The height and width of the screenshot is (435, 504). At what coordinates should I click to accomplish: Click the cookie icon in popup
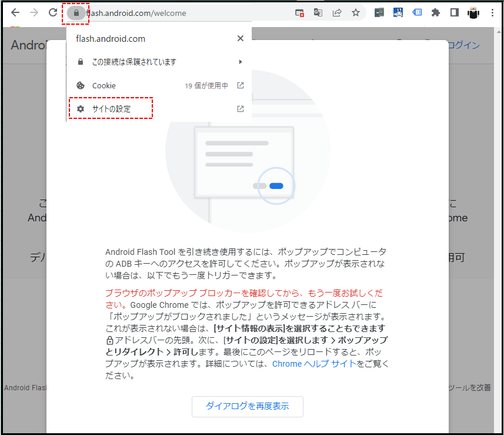point(81,85)
